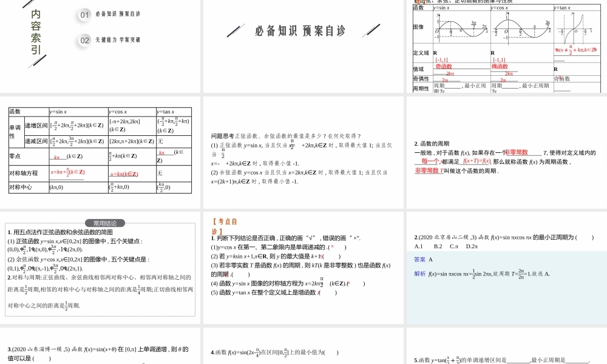Click answer choice "A.1" on question 2
The image size is (607, 364).
pyautogui.click(x=418, y=246)
